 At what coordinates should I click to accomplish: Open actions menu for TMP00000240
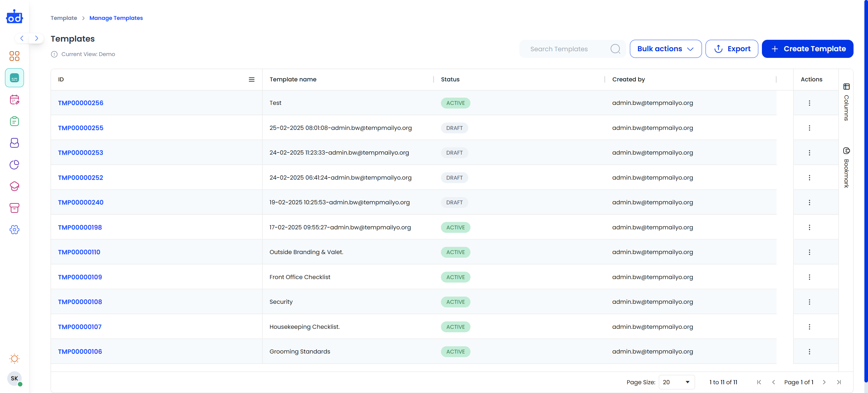pos(809,203)
